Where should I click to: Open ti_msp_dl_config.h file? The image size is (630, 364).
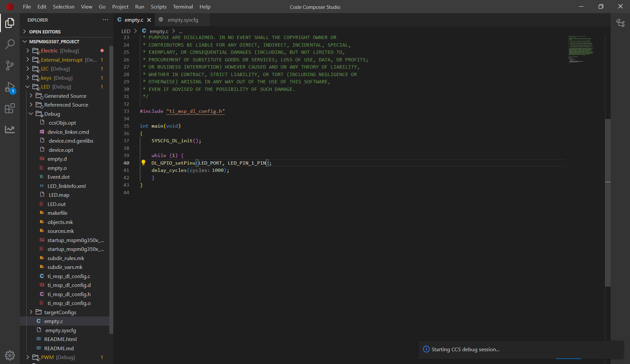64,294
